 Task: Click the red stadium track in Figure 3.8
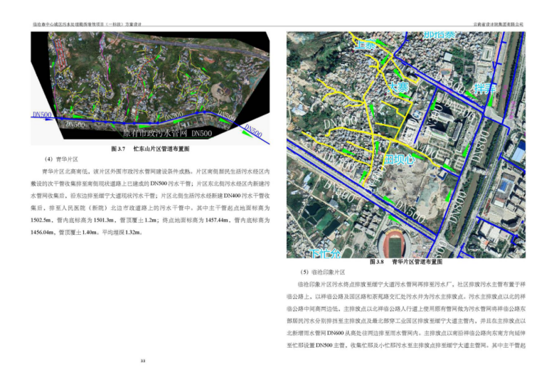395,245
